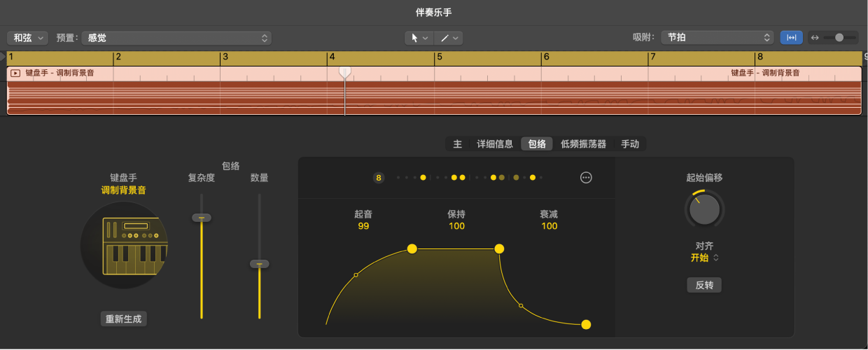Click the 起始偏移 label
This screenshot has width=868, height=350.
point(704,178)
